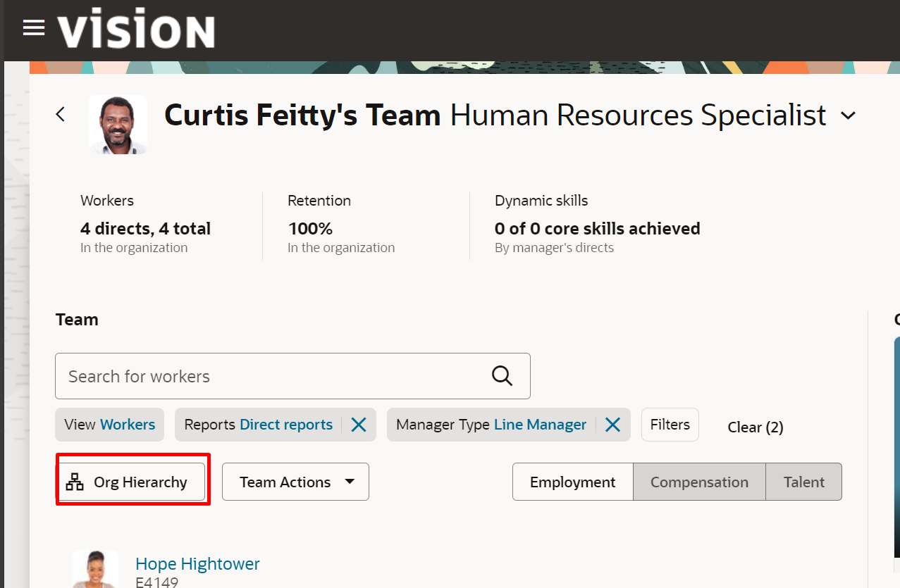Clear both applied filters

[x=755, y=427]
